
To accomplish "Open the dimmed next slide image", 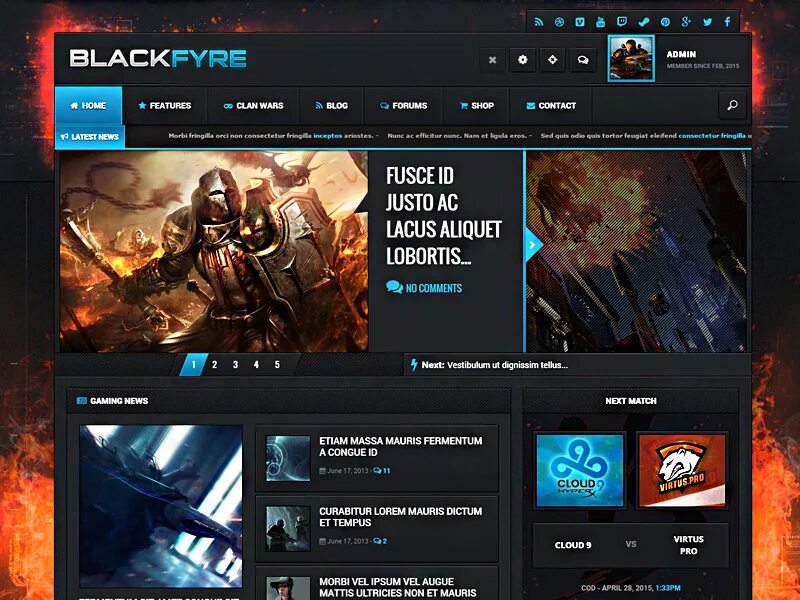I will [636, 251].
